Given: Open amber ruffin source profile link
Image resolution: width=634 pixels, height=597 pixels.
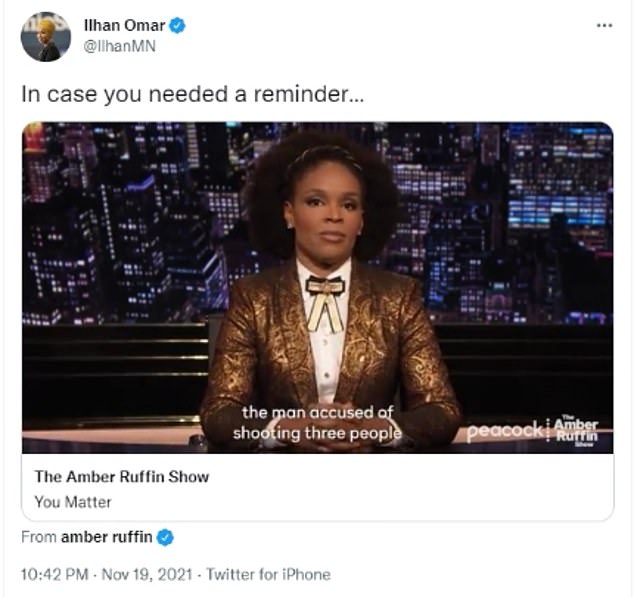Looking at the screenshot, I should pyautogui.click(x=106, y=537).
